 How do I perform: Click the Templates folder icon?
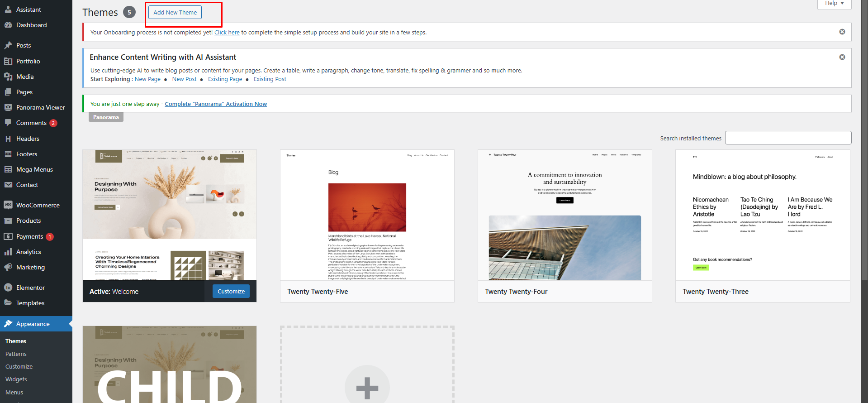click(x=8, y=303)
